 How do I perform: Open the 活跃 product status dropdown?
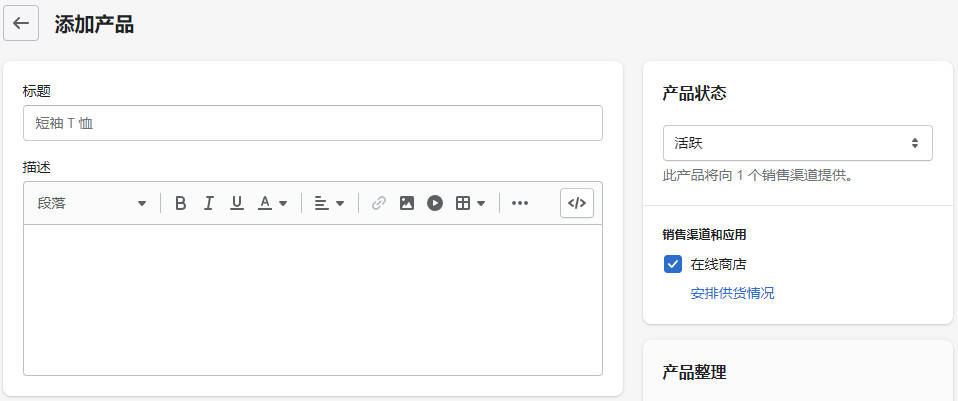pyautogui.click(x=797, y=143)
